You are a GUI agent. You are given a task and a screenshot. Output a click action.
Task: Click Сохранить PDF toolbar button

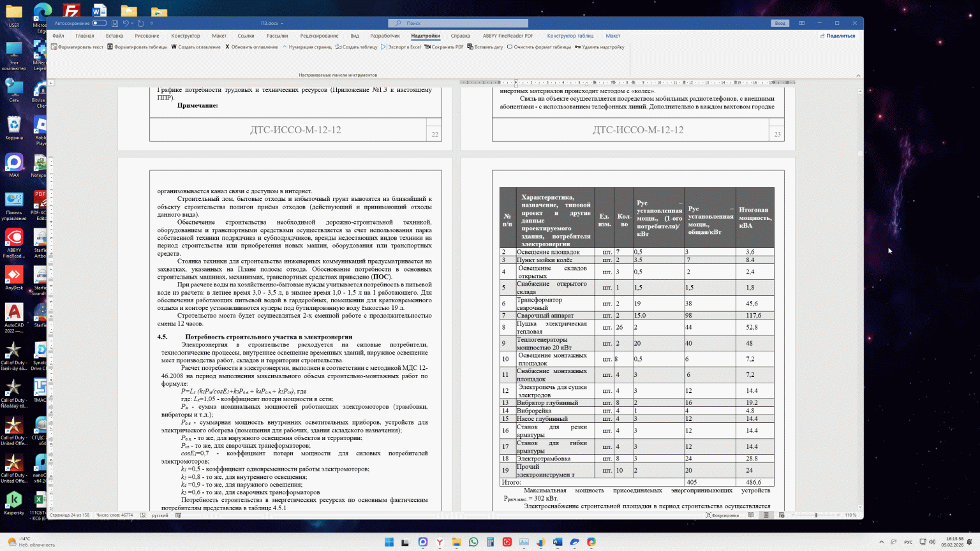click(444, 47)
